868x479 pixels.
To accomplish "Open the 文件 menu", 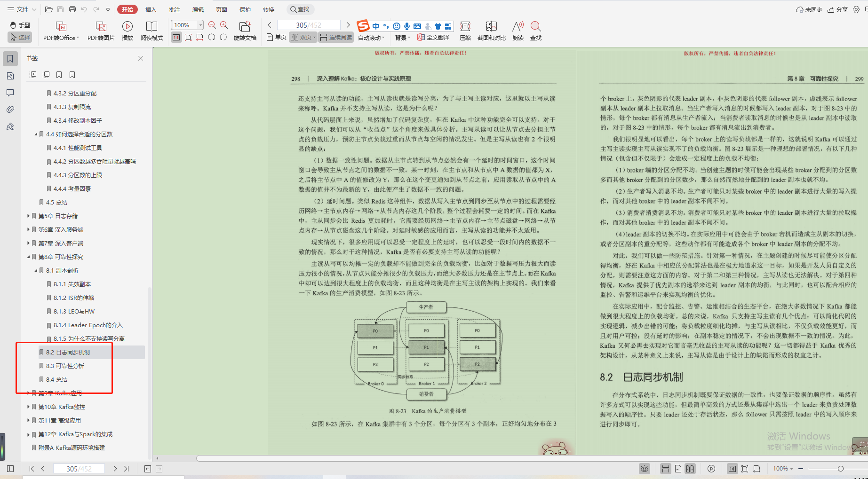I will (x=22, y=9).
